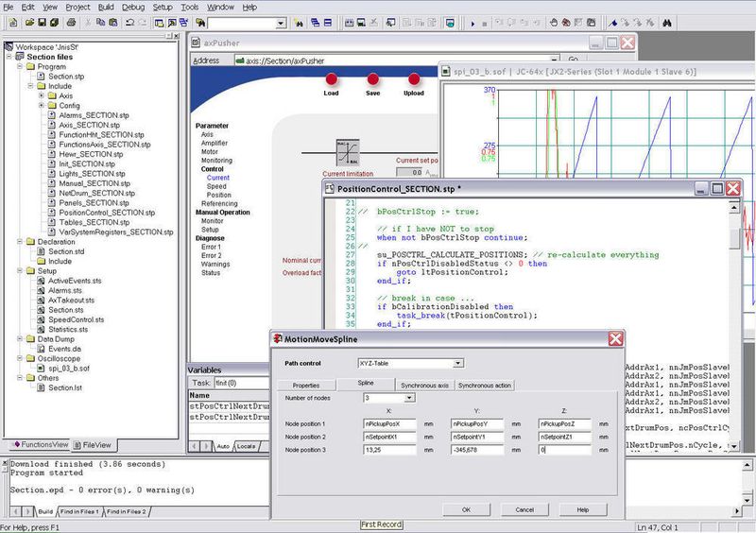This screenshot has height=533, width=756.
Task: Switch to the Properties tab in MotionMoveSpline
Action: (x=306, y=386)
